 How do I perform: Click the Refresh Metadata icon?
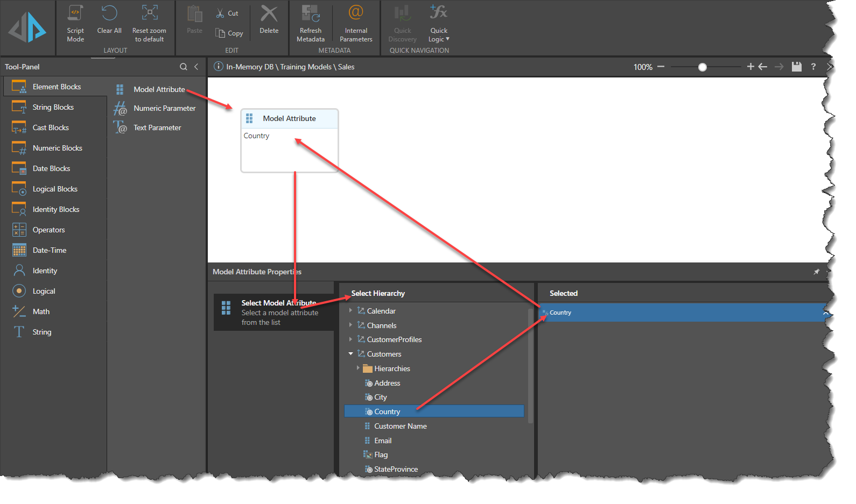[311, 15]
